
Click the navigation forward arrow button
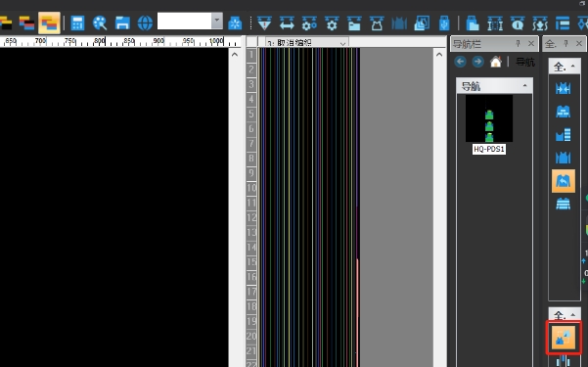[477, 62]
